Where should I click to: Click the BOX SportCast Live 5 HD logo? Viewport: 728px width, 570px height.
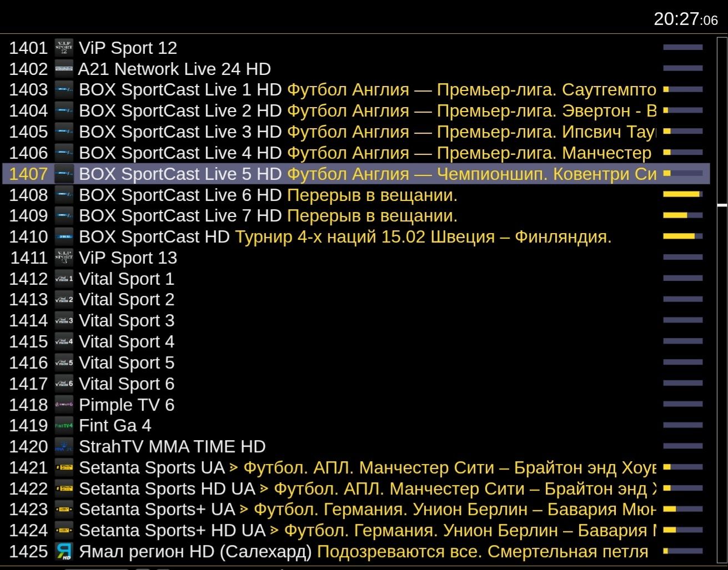tap(64, 174)
